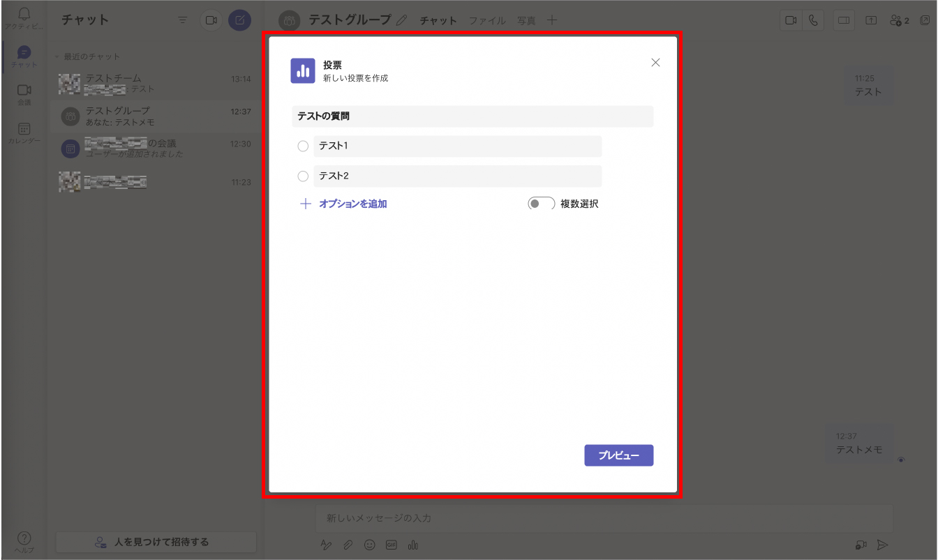This screenshot has width=938, height=560.
Task: Pop out the chat in new window
Action: click(x=924, y=21)
